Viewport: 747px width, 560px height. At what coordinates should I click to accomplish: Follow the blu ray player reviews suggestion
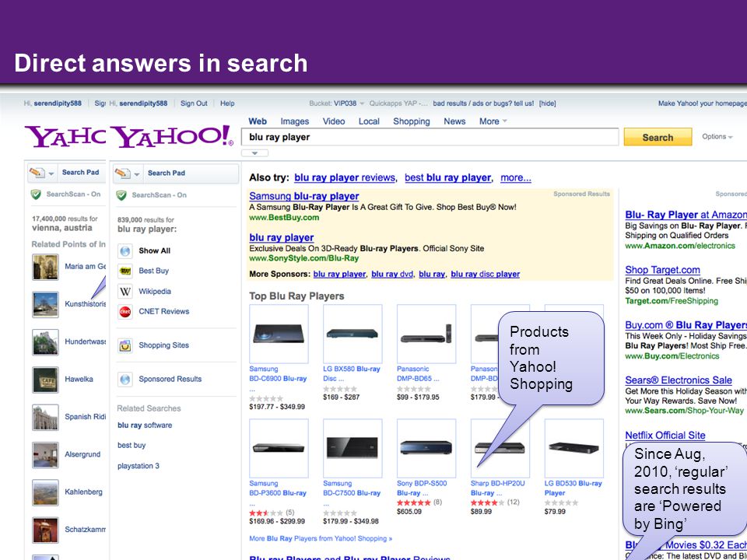(345, 177)
